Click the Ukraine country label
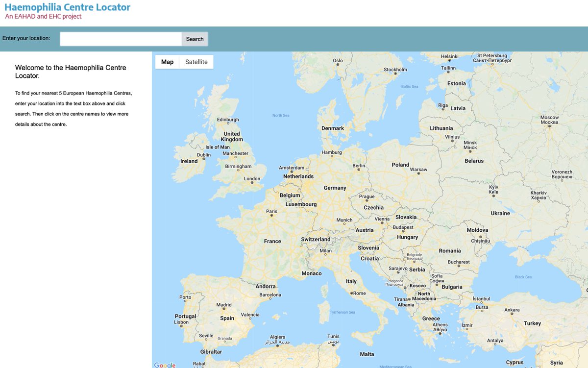 (x=500, y=213)
